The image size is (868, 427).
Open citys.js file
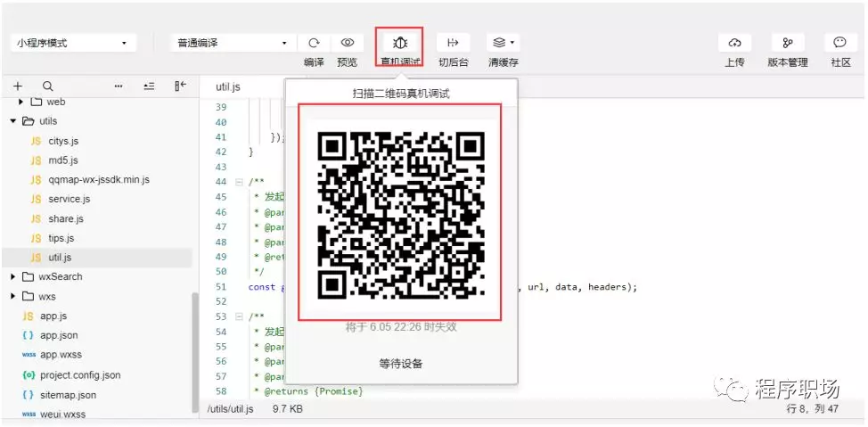point(63,141)
